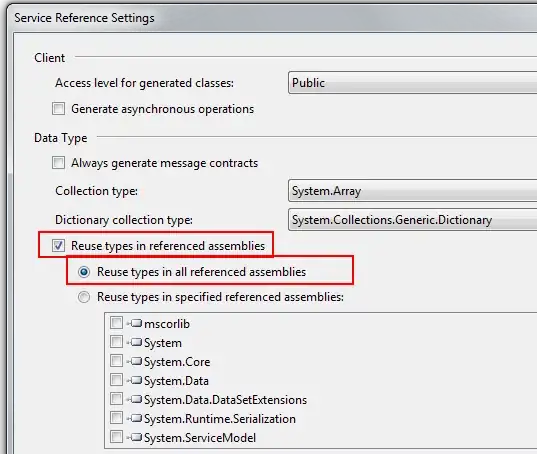
Task: Check the mscorlib assembly checkbox
Action: tap(116, 323)
